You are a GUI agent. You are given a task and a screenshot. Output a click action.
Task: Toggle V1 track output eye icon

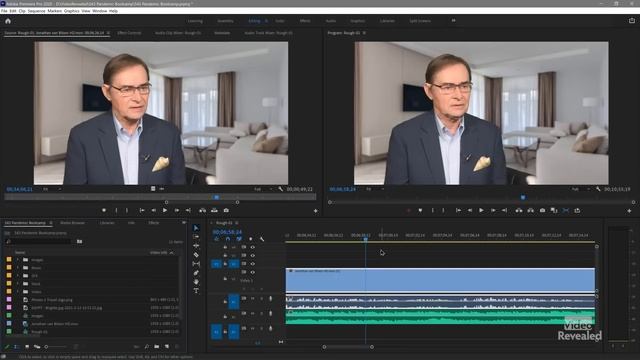[253, 272]
